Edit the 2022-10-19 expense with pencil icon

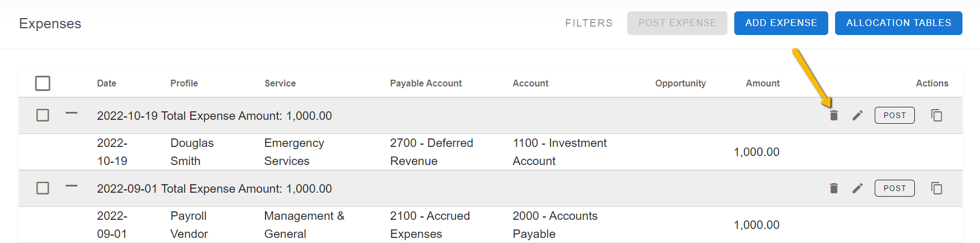point(858,115)
